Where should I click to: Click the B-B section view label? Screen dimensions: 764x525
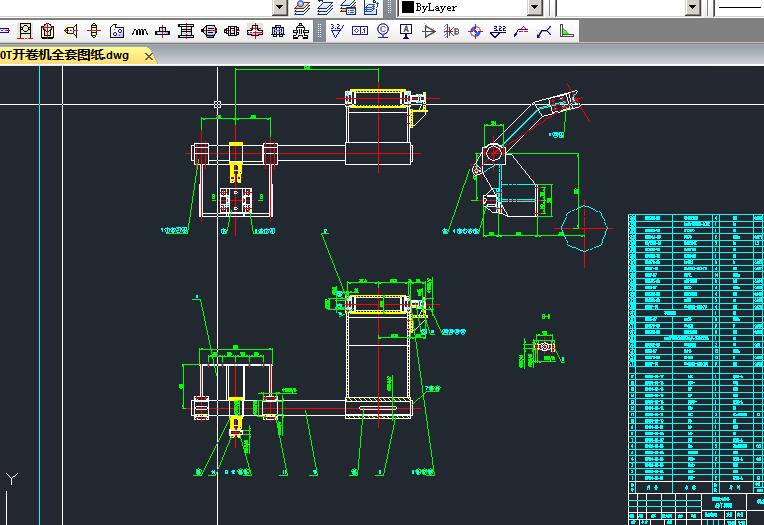pos(546,316)
